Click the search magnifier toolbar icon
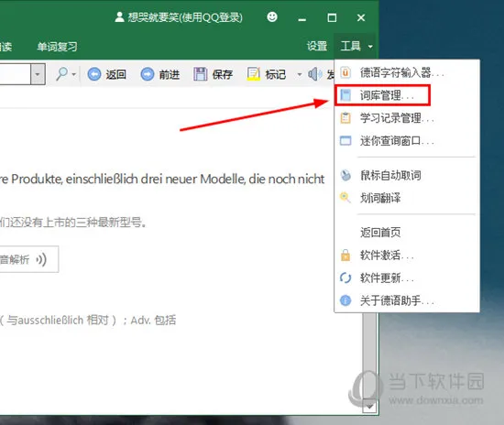The height and width of the screenshot is (425, 504). pos(61,74)
